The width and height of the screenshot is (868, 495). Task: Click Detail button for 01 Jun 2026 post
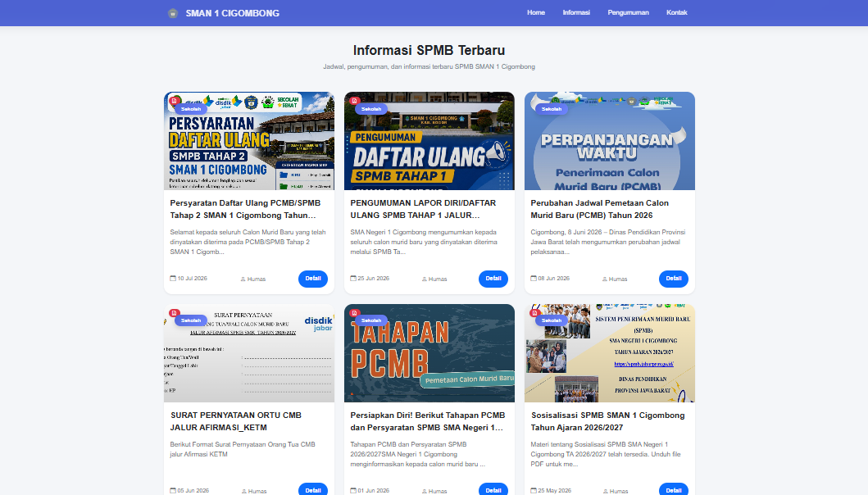(x=493, y=490)
